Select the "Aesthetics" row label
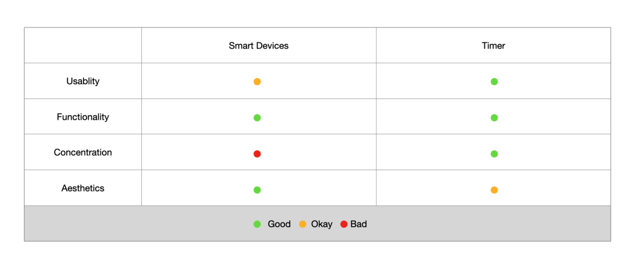This screenshot has height=271, width=644. point(83,189)
